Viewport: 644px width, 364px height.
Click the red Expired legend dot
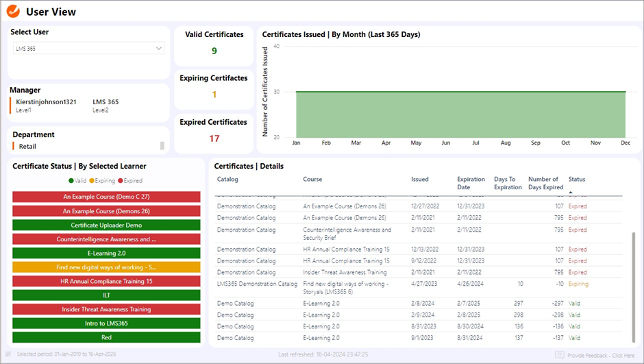point(122,181)
